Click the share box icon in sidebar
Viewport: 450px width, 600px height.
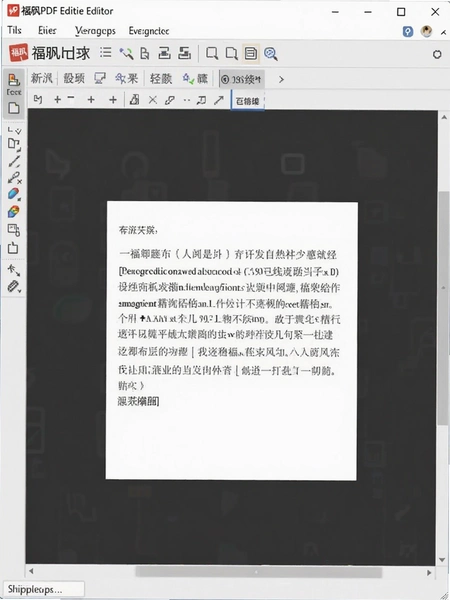[x=13, y=248]
